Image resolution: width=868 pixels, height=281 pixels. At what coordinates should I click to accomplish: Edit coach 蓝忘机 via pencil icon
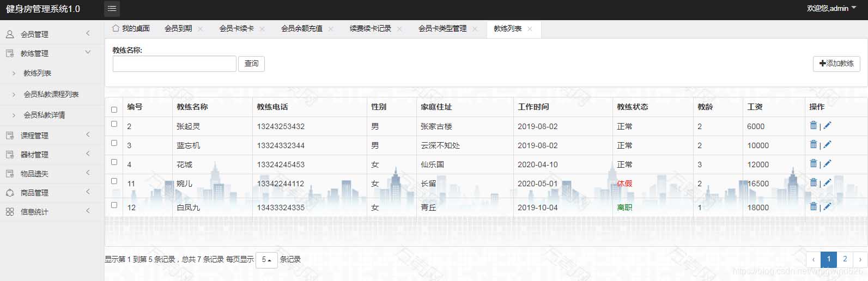pyautogui.click(x=827, y=144)
